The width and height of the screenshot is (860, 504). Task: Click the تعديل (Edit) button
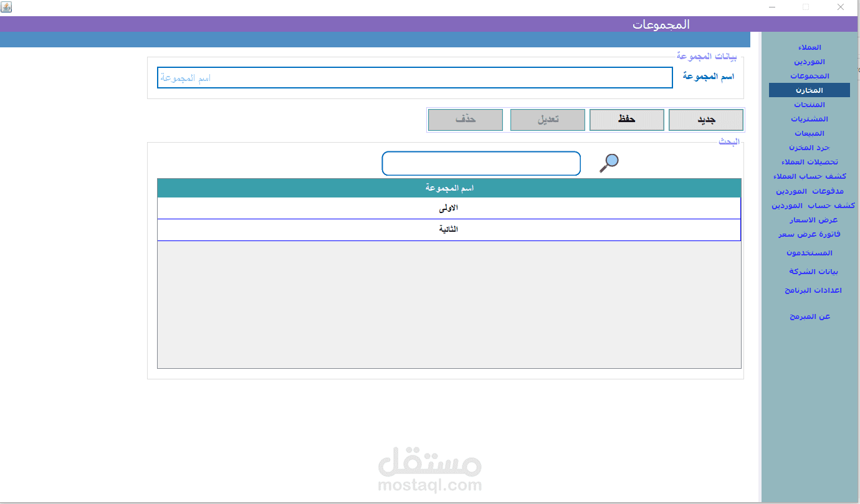coord(548,120)
